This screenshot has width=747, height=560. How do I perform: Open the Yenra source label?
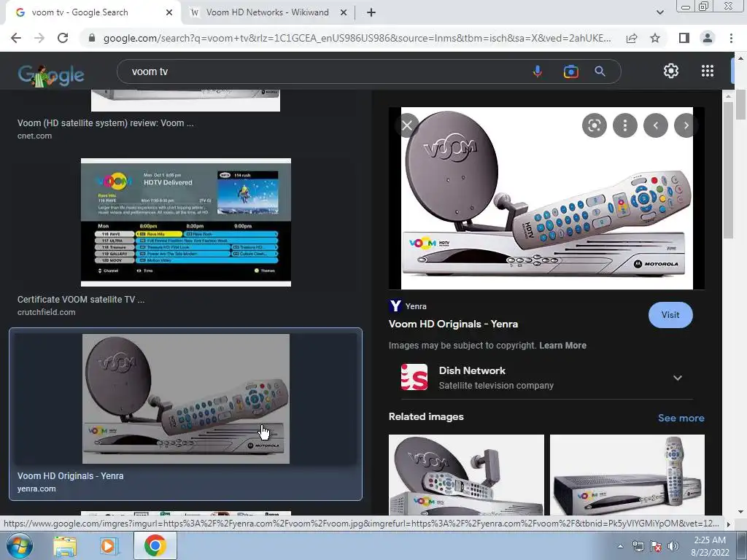(416, 306)
